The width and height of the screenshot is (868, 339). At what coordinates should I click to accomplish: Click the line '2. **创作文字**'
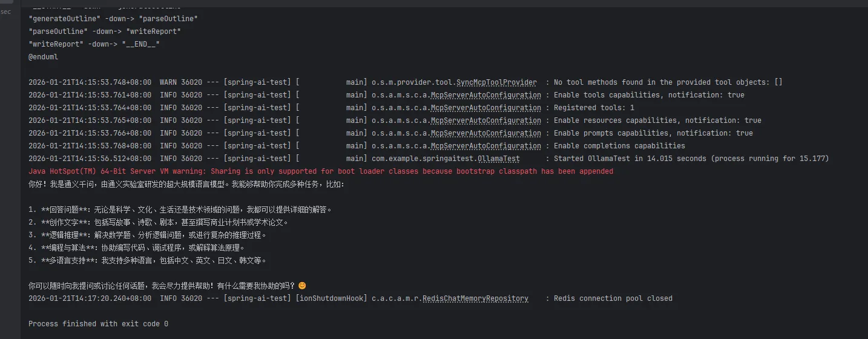tap(159, 222)
